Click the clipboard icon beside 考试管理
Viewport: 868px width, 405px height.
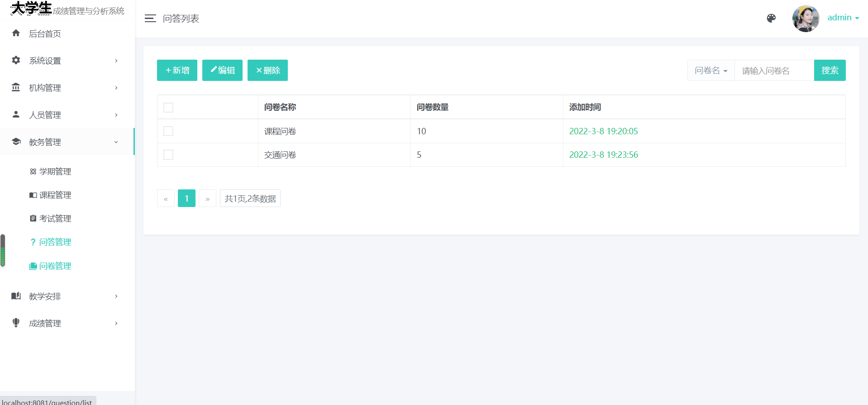(x=33, y=218)
